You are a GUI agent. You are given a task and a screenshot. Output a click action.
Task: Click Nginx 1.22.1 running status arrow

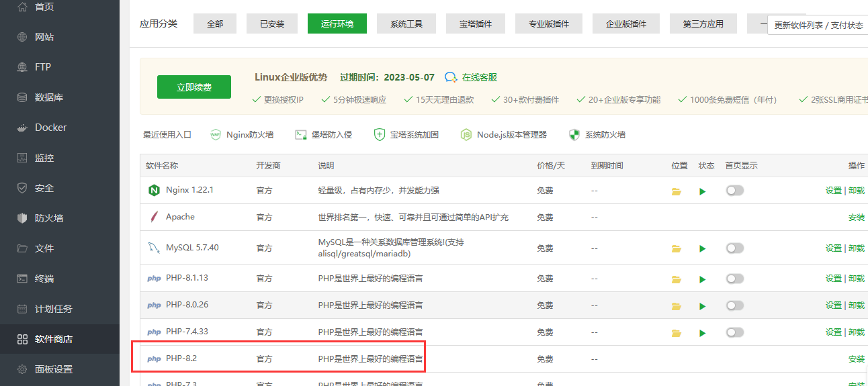click(x=703, y=191)
